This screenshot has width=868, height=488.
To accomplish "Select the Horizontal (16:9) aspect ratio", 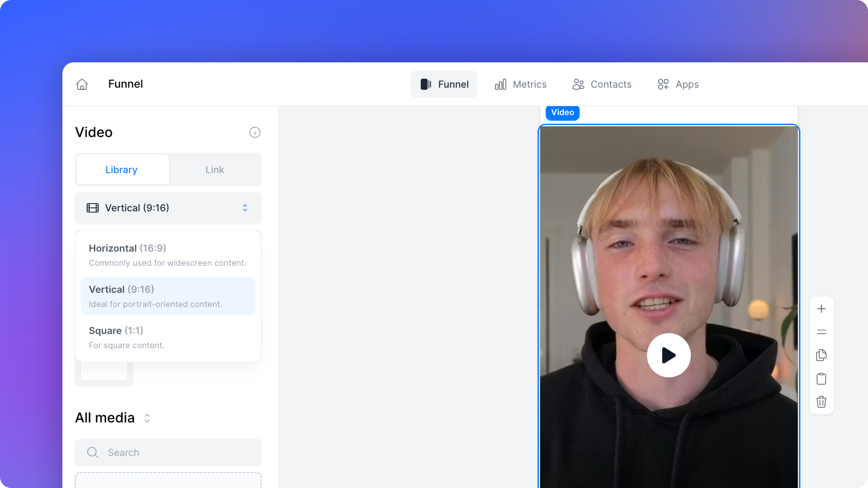I will tap(167, 255).
